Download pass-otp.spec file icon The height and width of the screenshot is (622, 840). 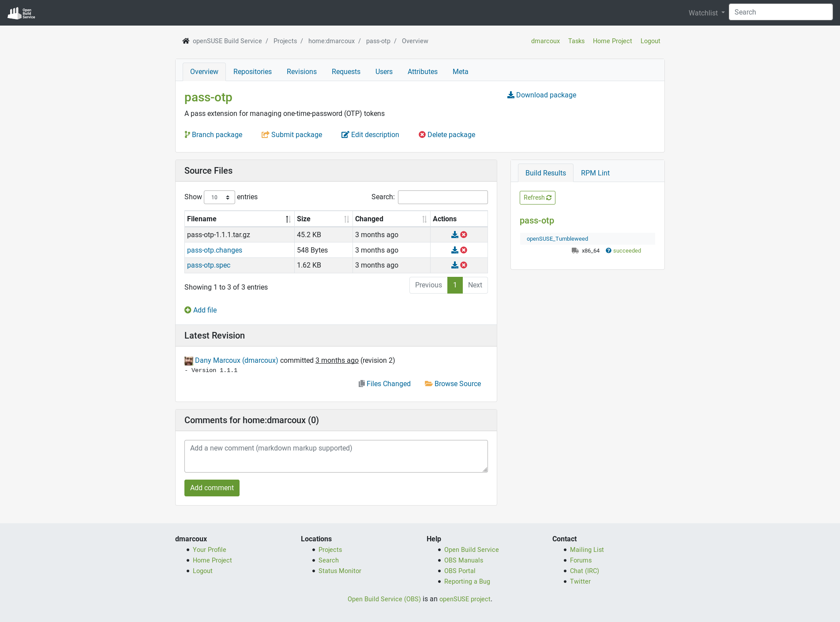tap(455, 265)
